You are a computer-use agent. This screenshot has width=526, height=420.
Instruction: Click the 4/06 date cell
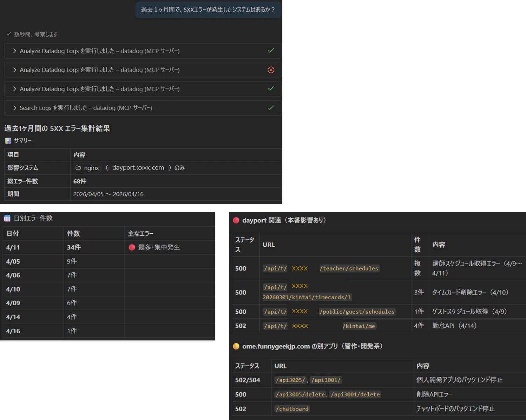[x=33, y=275]
